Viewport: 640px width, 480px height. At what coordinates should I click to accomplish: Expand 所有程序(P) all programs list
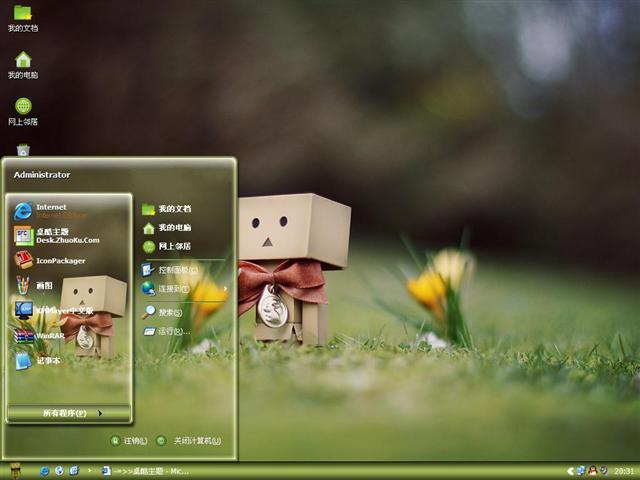[x=69, y=413]
